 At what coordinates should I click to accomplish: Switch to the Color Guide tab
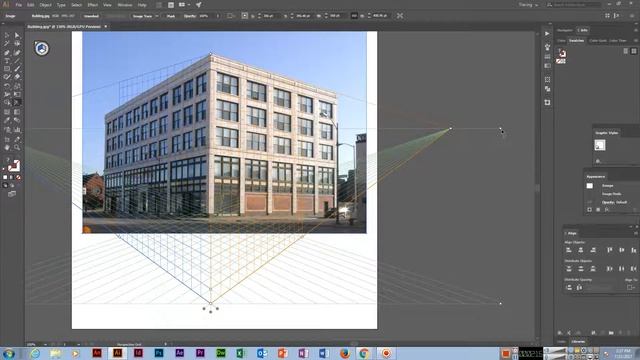tap(598, 41)
